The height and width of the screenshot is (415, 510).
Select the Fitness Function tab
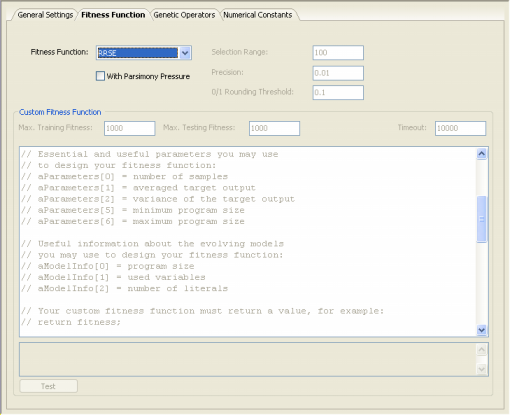[x=113, y=15]
